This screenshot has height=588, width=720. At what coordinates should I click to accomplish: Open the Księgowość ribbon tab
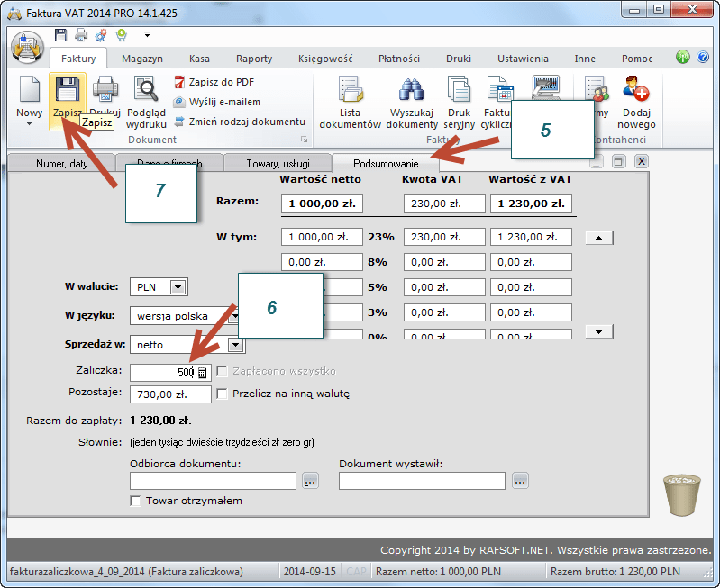325,59
